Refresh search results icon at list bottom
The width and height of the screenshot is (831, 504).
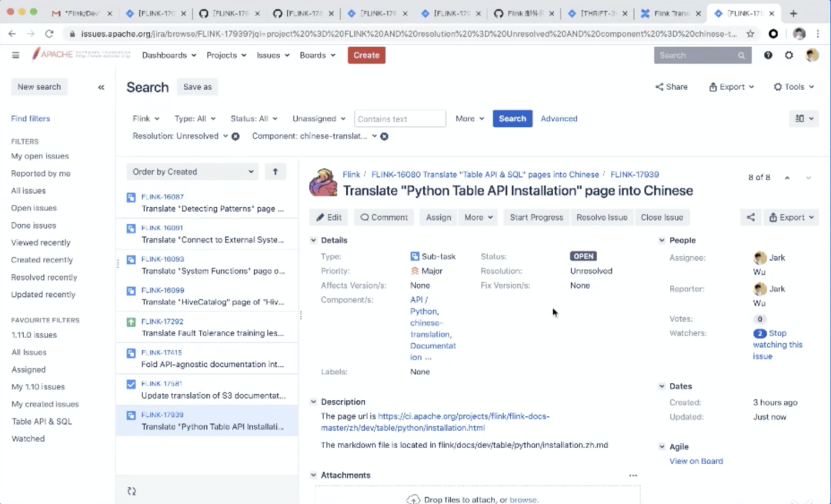coord(132,491)
